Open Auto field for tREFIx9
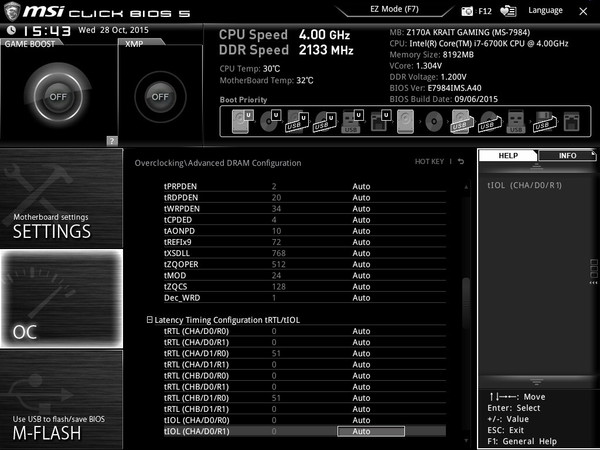 coord(361,242)
